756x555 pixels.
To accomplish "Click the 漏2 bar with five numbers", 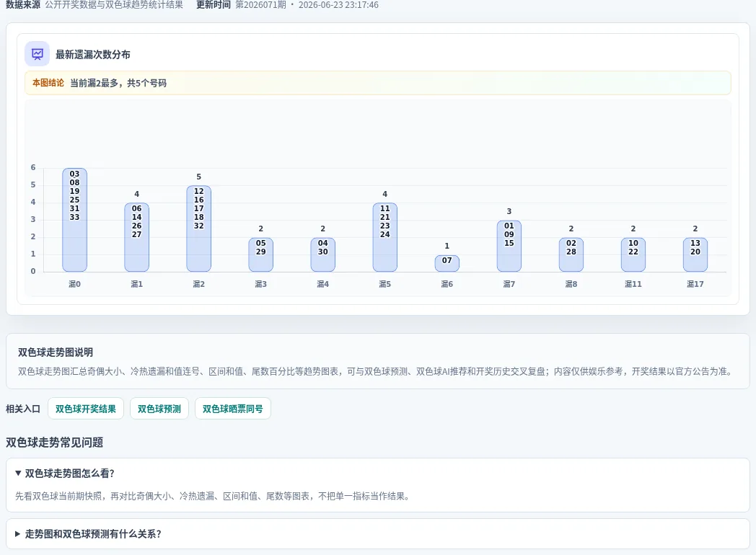I will click(x=198, y=228).
